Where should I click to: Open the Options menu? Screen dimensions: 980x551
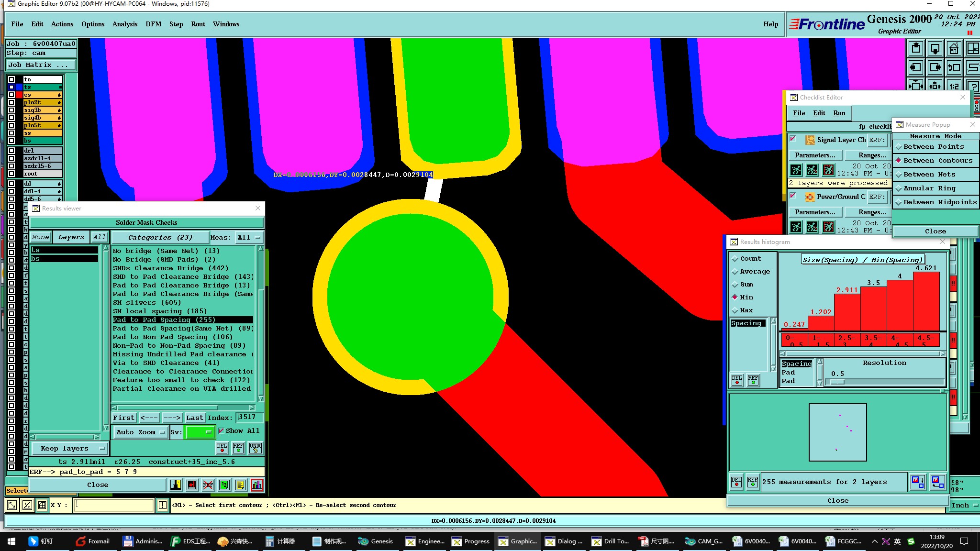(x=93, y=24)
